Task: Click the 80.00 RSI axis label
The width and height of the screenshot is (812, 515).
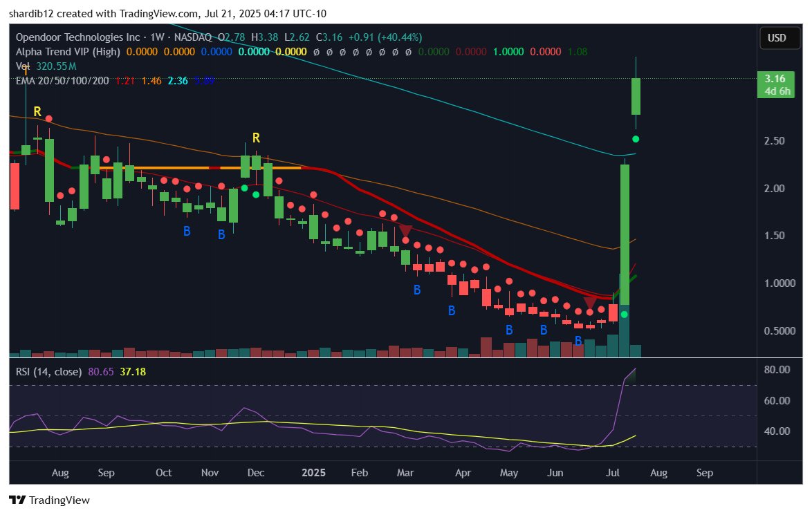Action: point(777,370)
